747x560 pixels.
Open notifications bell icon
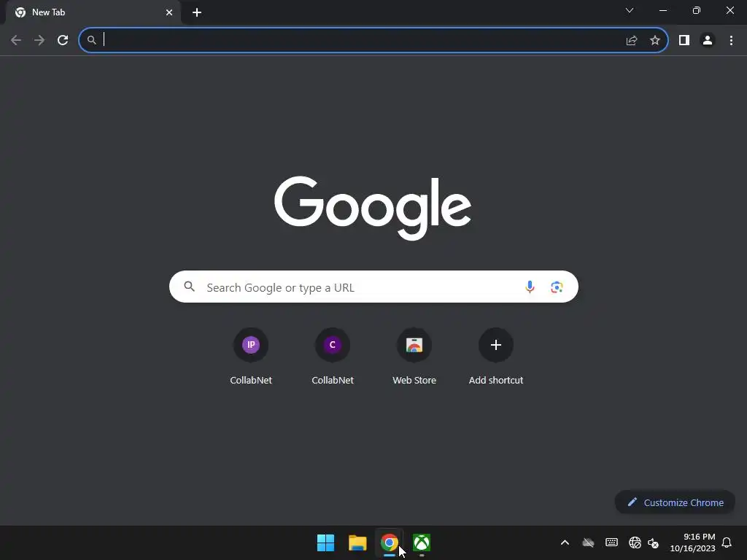coord(727,542)
